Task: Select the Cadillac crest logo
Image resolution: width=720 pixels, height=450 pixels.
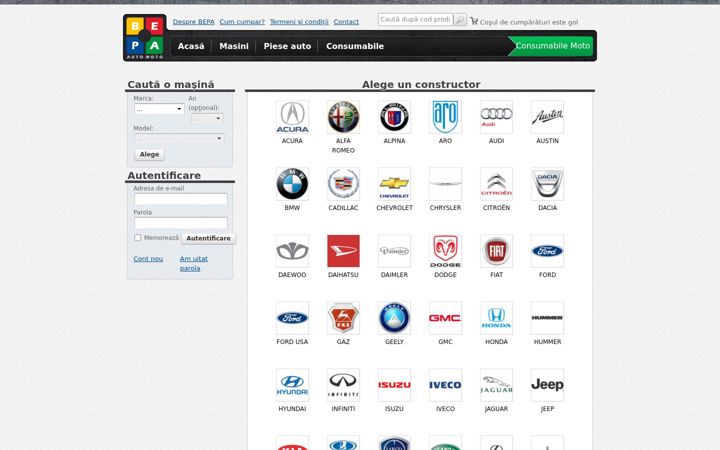Action: (343, 184)
